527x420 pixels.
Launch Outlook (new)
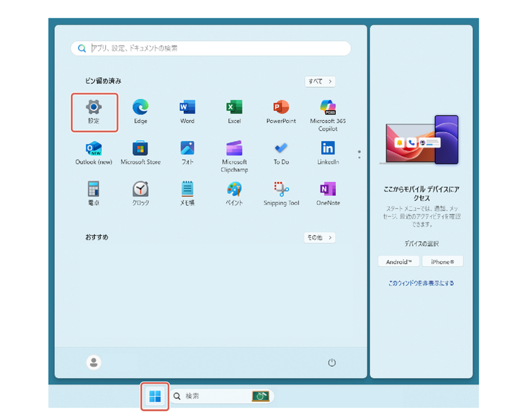pos(93,153)
